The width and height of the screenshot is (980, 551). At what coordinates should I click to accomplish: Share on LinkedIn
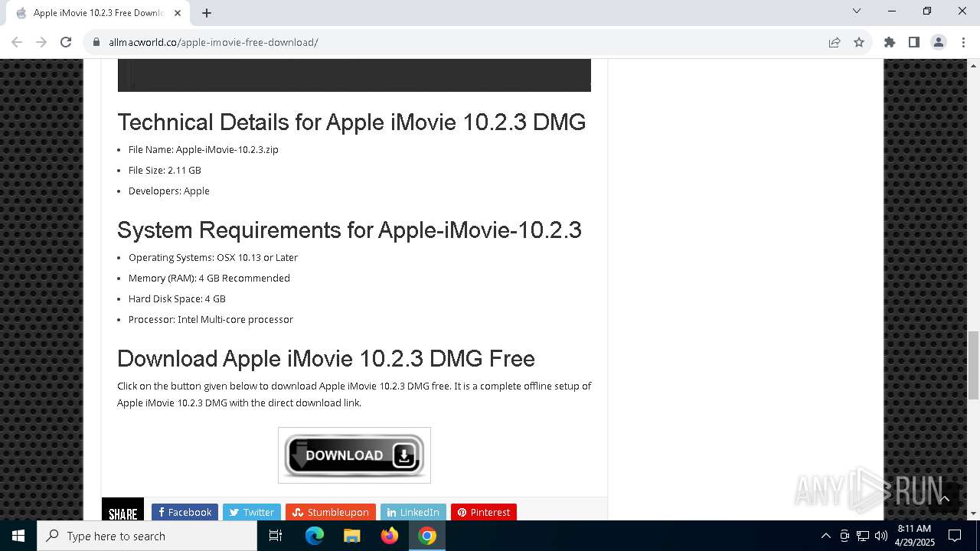[x=413, y=512]
